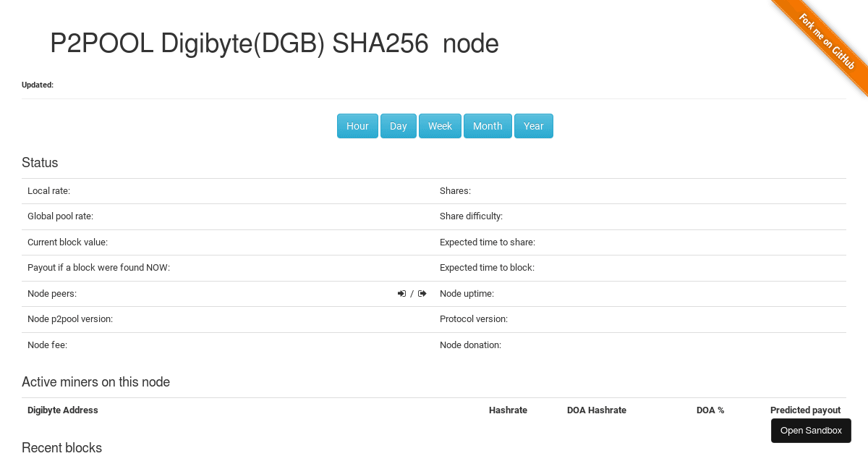Click the incoming peers sign-in icon
This screenshot has width=868, height=456.
401,293
